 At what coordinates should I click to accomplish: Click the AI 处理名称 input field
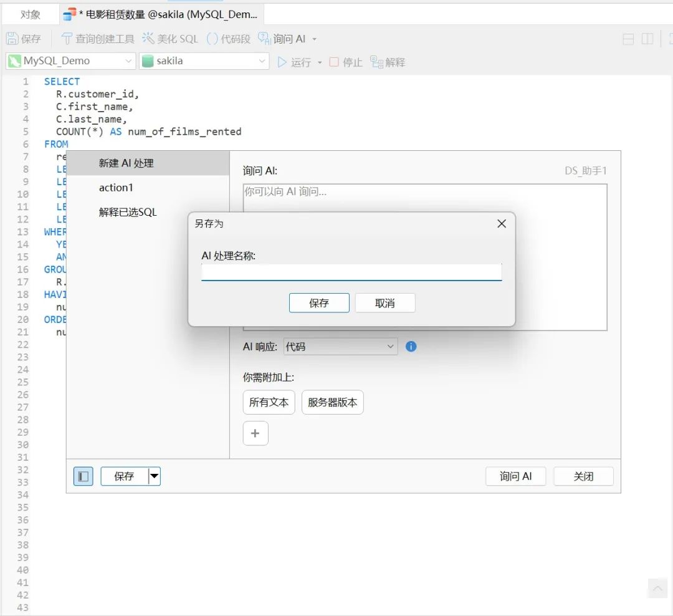351,272
